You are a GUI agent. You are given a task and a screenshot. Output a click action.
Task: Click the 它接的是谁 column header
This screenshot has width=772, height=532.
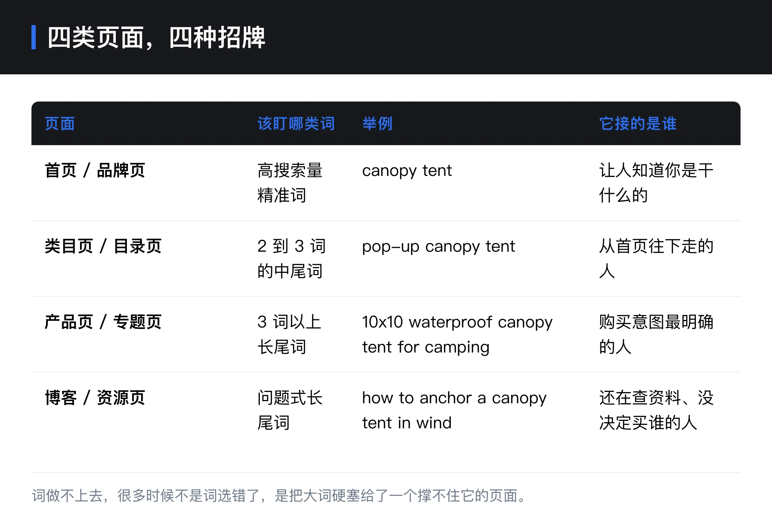(x=638, y=124)
